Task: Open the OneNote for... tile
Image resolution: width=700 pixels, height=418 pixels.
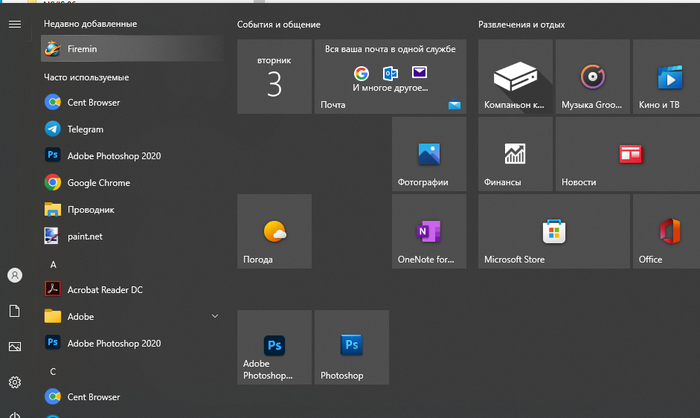Action: pyautogui.click(x=429, y=231)
